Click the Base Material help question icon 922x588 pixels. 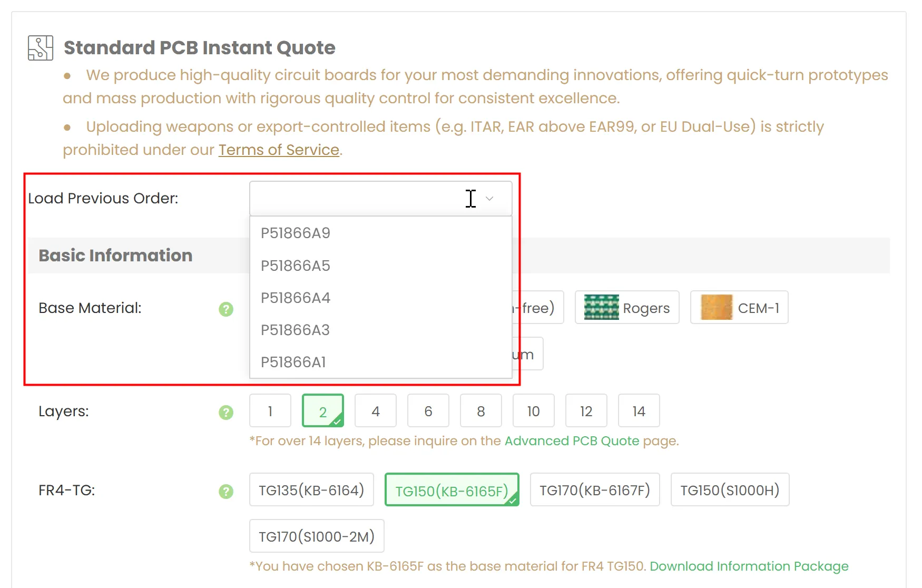click(x=226, y=309)
